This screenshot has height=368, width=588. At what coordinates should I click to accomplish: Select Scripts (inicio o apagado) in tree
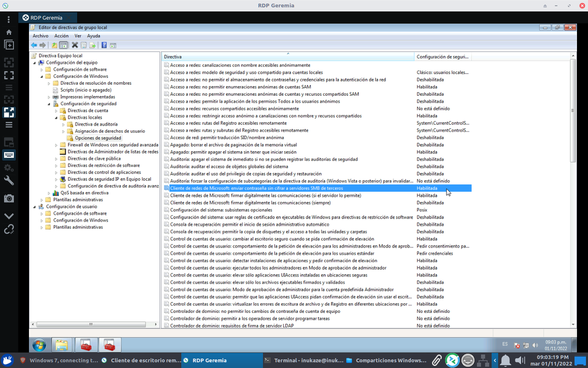pyautogui.click(x=86, y=90)
